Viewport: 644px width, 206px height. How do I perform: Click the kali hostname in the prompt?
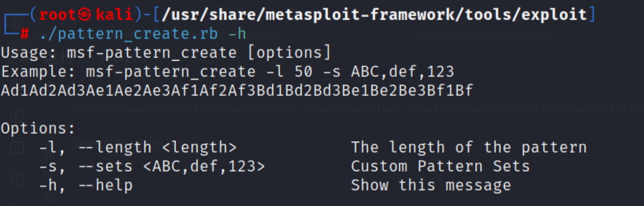point(114,15)
